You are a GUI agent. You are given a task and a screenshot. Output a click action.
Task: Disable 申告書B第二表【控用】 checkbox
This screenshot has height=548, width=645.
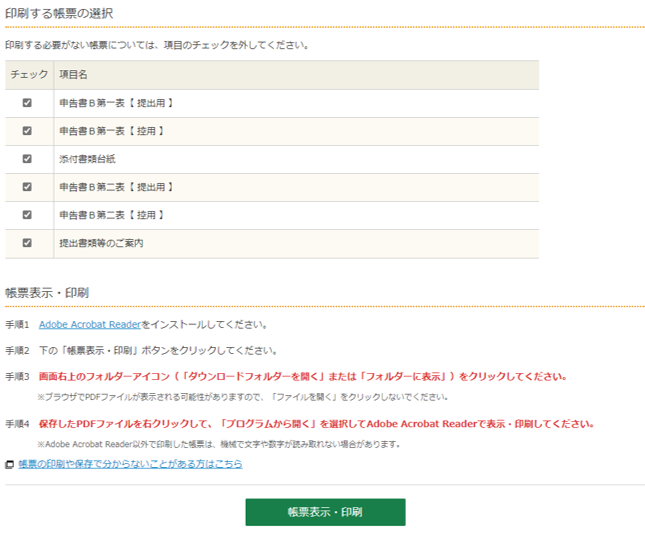pyautogui.click(x=27, y=214)
